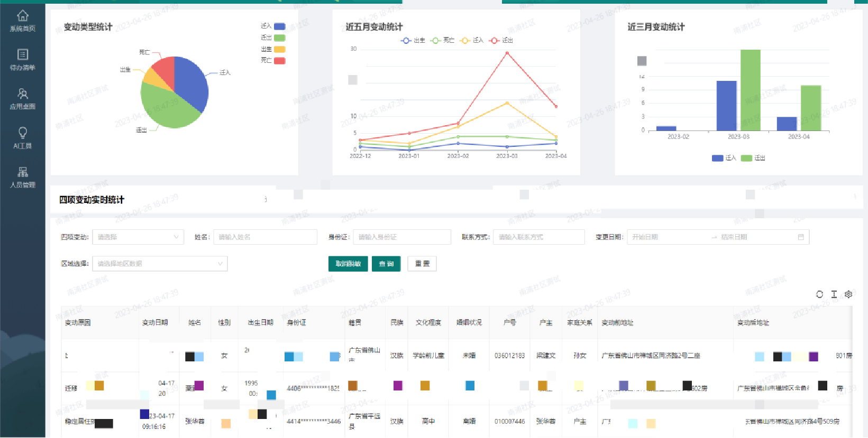Image resolution: width=868 pixels, height=438 pixels.
Task: Open table column settings gear icon
Action: pyautogui.click(x=848, y=294)
